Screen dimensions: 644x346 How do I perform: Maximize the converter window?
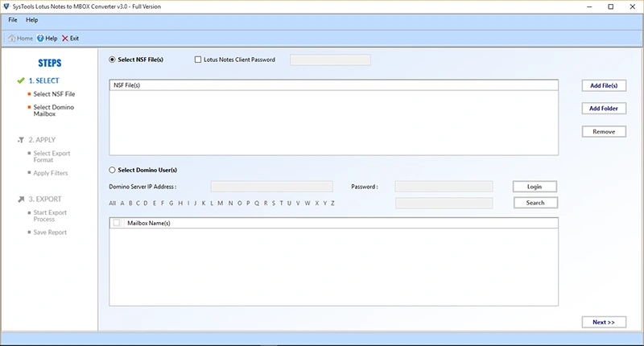click(x=611, y=6)
